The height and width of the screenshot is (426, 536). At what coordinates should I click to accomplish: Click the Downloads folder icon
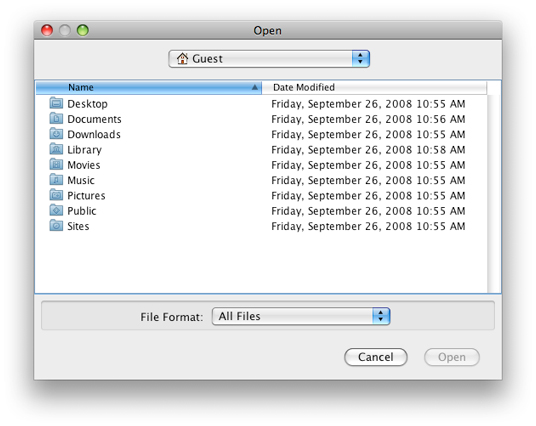point(56,134)
